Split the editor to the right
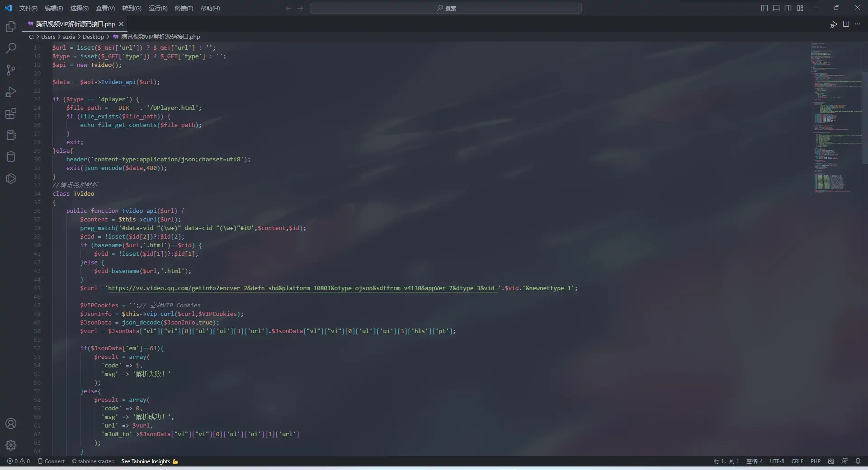 tap(846, 24)
